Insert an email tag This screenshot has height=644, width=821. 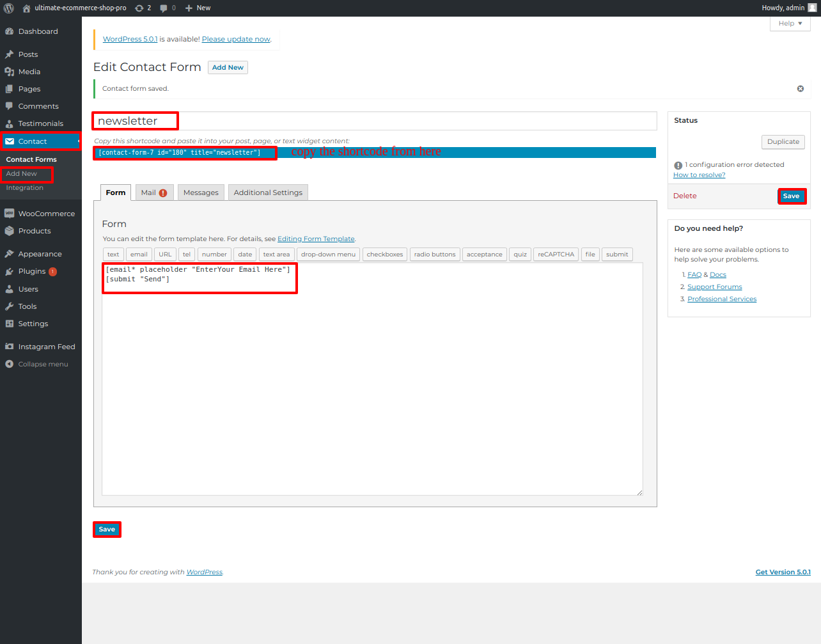coord(139,255)
